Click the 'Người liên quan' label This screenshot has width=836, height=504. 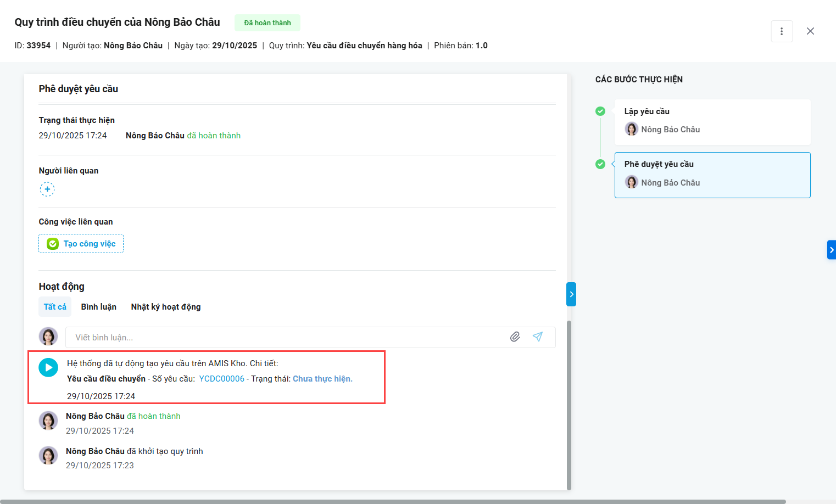[69, 171]
